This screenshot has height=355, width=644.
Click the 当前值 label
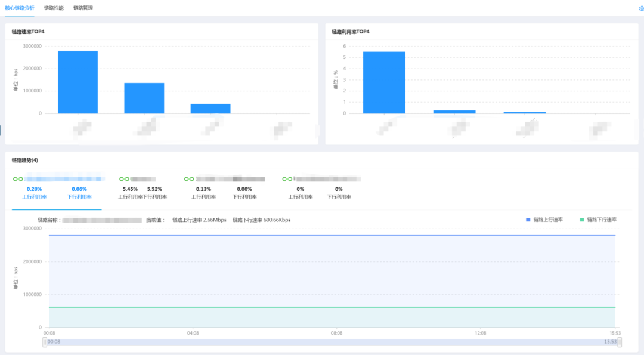[155, 220]
